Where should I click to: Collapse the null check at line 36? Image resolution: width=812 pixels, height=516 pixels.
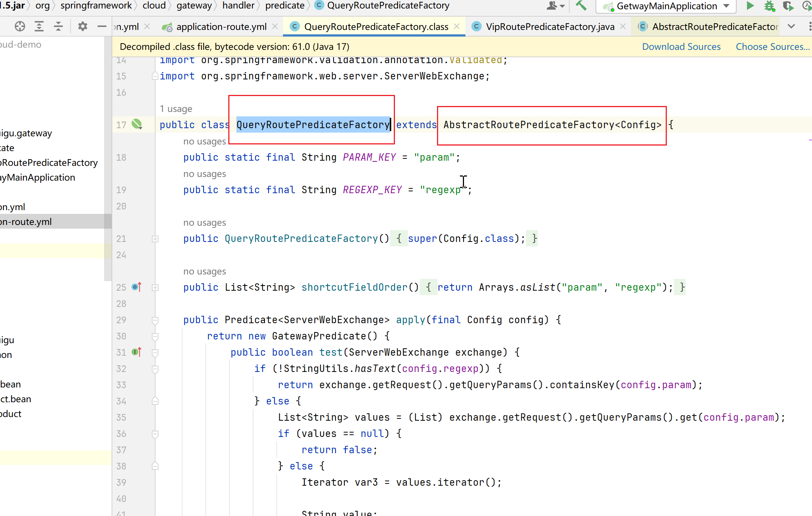tap(155, 434)
